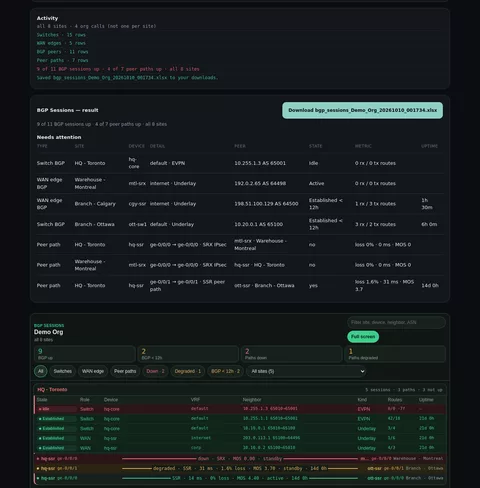The height and width of the screenshot is (488, 480).
Task: Filter sessions by WAN edge chip
Action: coord(93,371)
